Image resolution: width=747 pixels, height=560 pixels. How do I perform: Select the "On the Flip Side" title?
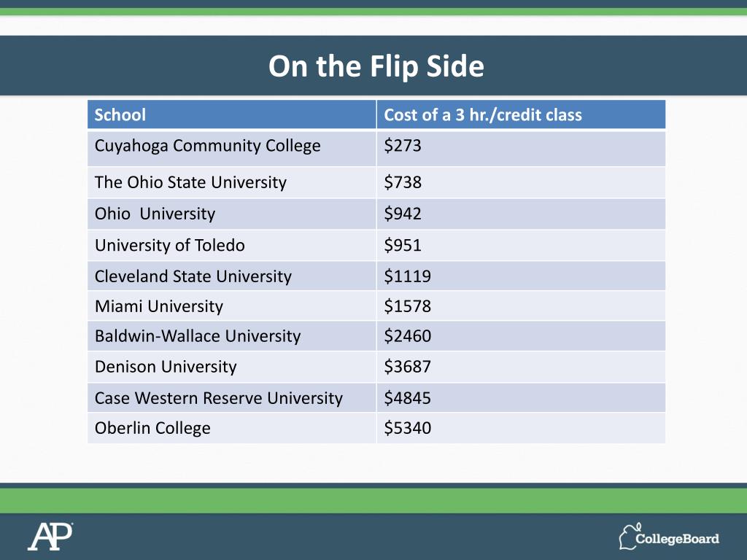point(376,66)
